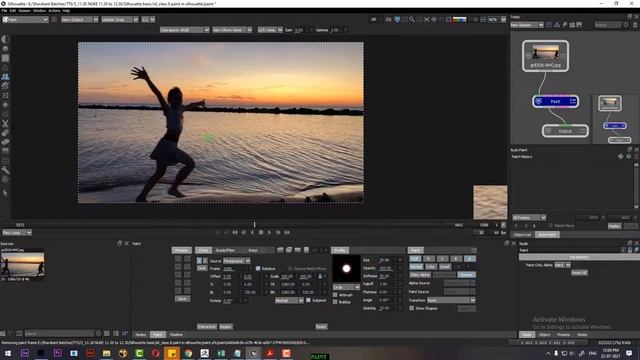Click the scale lock icon in Clone settings
The height and width of the screenshot is (360, 640).
(x=320, y=276)
